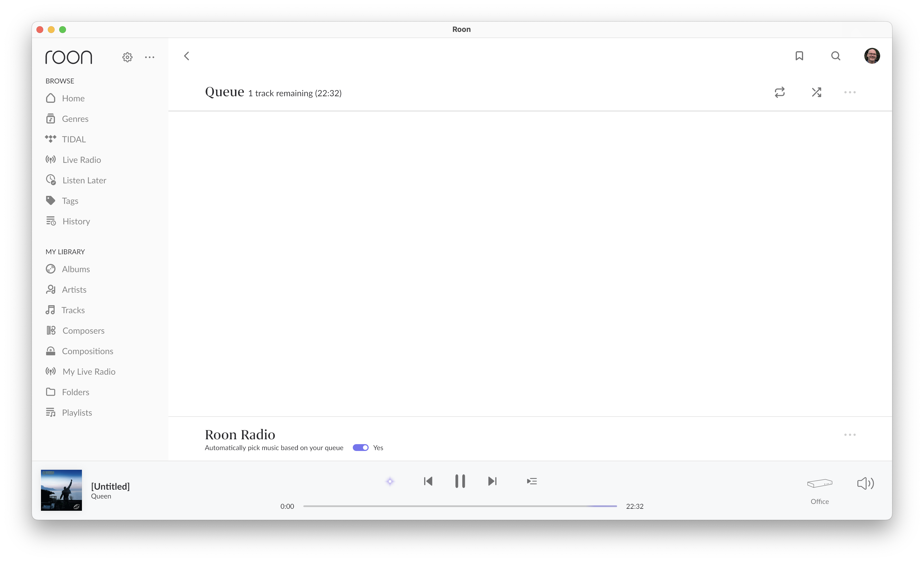Expand sidebar three-dot menu near logo

(150, 58)
